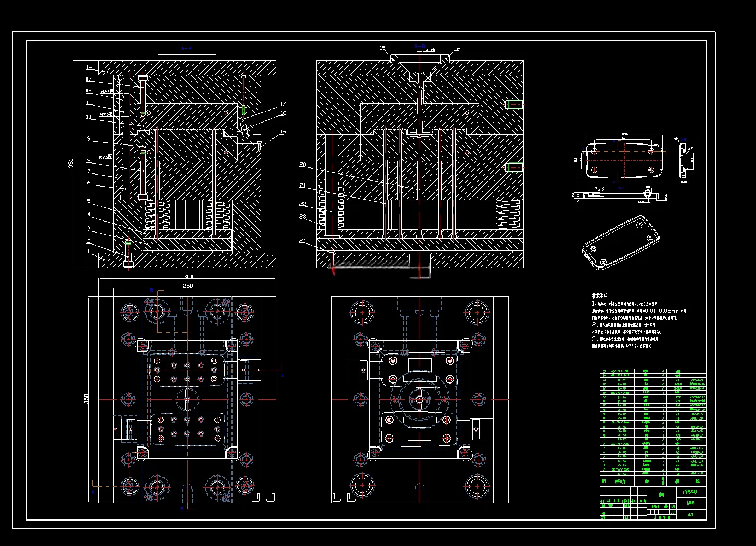Select balloon number 17 label
Viewport: 756px width, 546px height.
click(283, 104)
